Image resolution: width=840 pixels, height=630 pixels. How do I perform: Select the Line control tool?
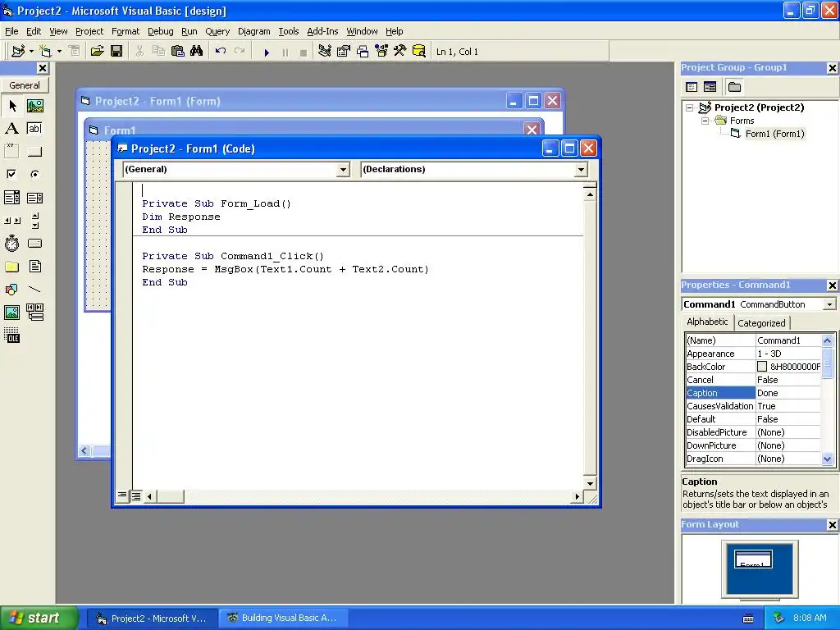click(34, 290)
